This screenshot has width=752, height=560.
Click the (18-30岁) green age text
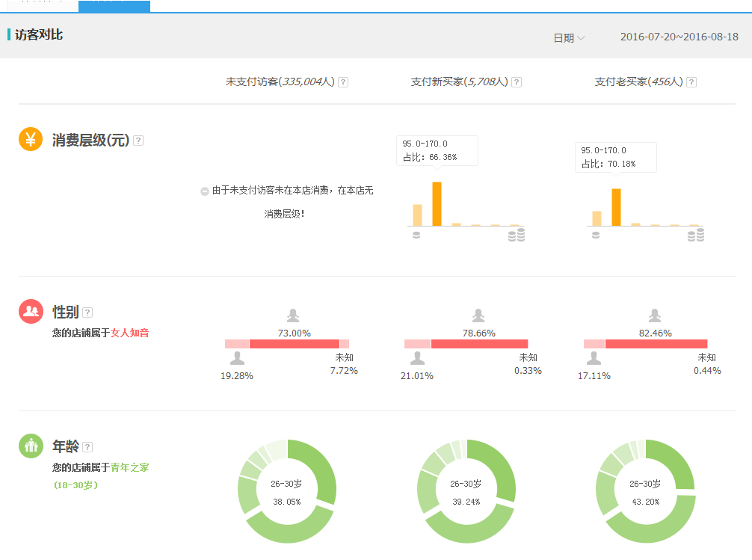75,485
